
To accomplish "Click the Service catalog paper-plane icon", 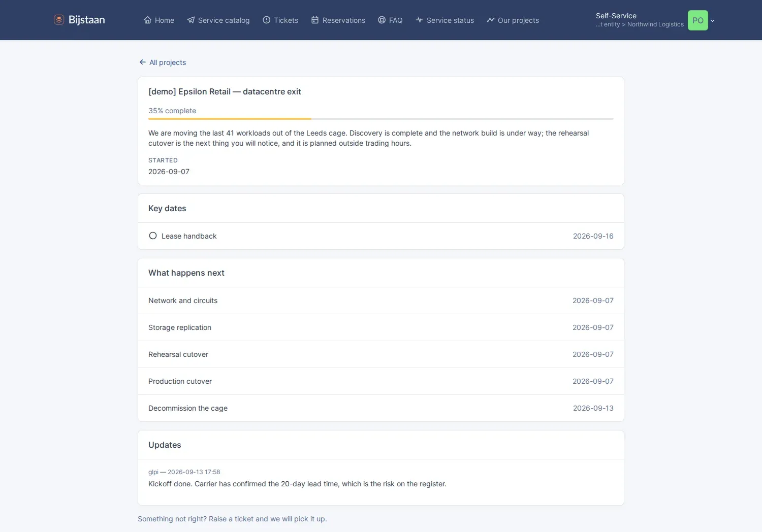I will (x=191, y=20).
